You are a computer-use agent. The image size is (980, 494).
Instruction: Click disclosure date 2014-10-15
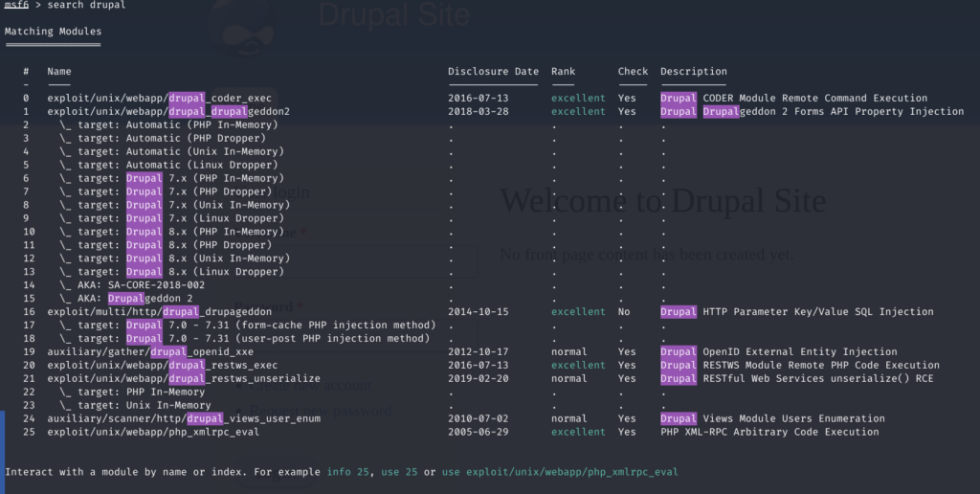coord(479,311)
